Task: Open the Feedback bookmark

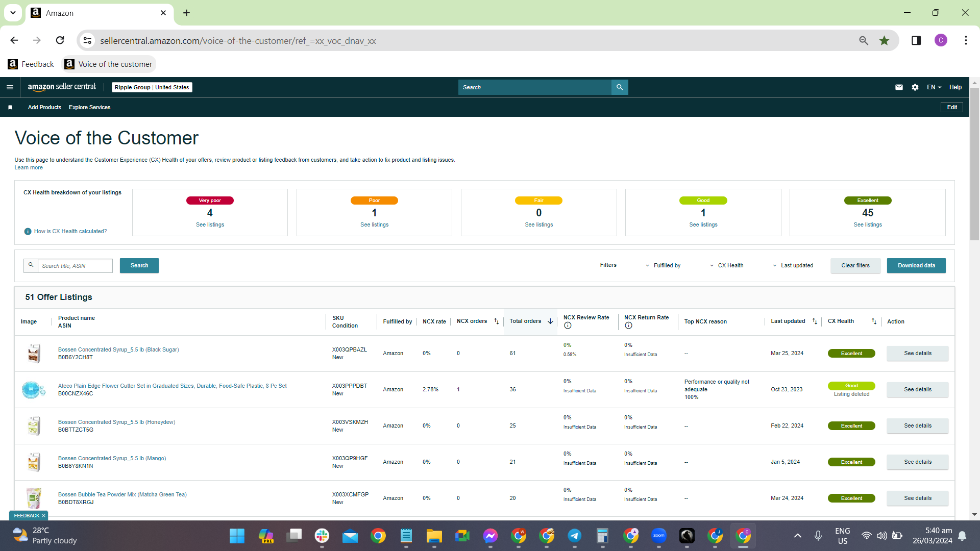Action: [x=31, y=64]
